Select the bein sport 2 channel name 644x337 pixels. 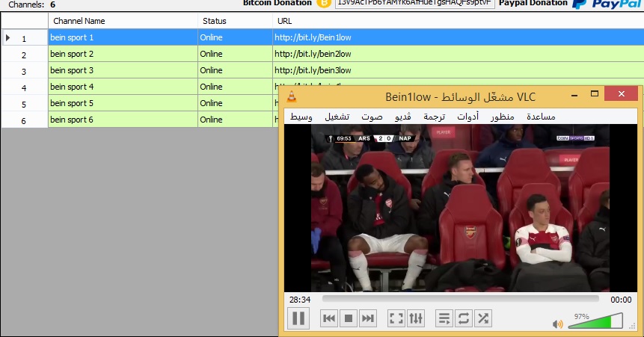[x=72, y=54]
